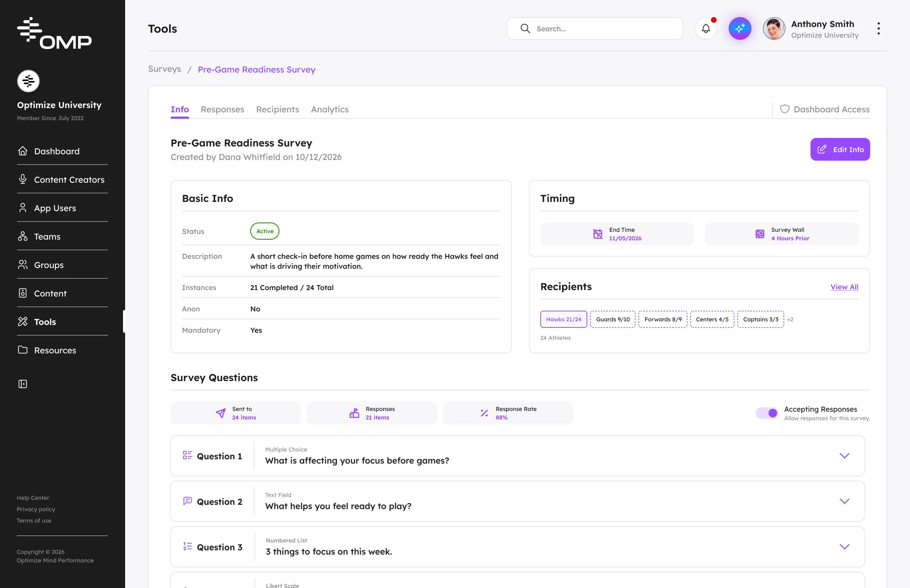Click the OMP logo in the sidebar

[x=54, y=33]
